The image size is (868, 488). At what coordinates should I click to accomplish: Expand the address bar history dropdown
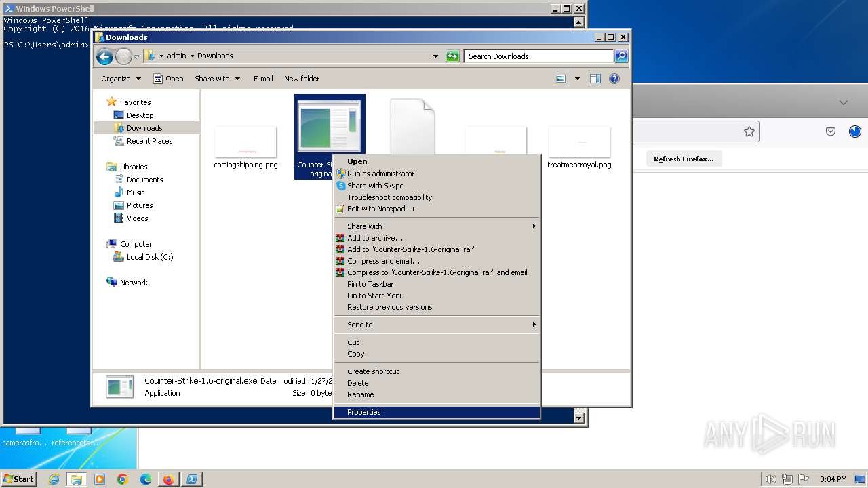pos(435,56)
